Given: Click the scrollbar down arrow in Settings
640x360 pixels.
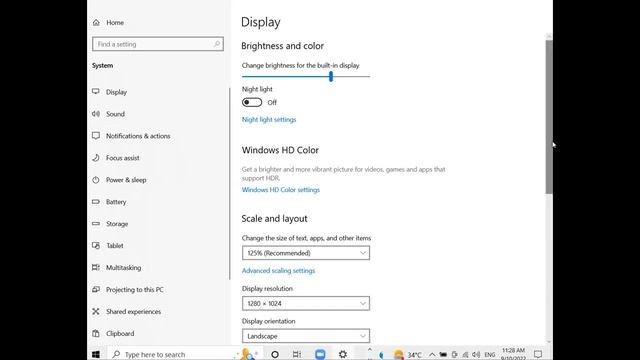Looking at the screenshot, I should coord(549,342).
